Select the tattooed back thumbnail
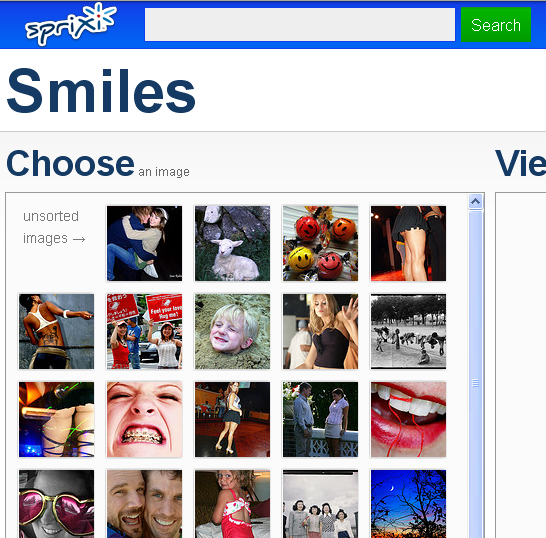546x538 pixels. click(56, 332)
